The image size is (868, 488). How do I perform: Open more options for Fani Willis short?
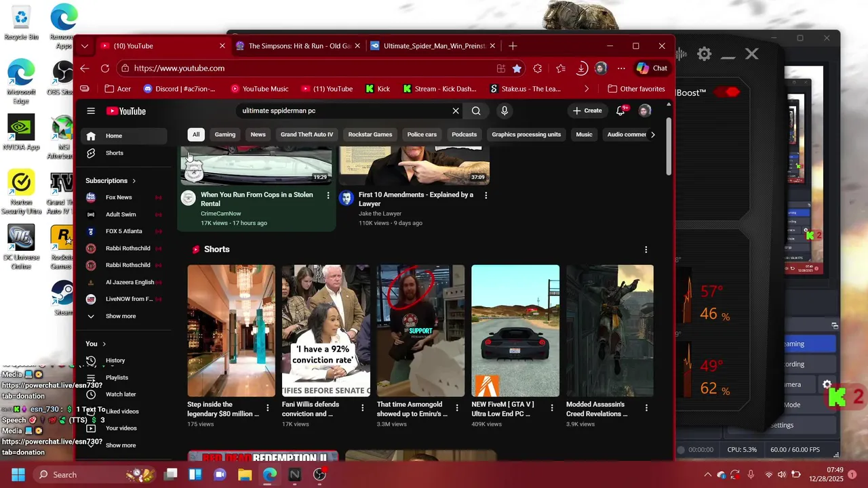362,408
